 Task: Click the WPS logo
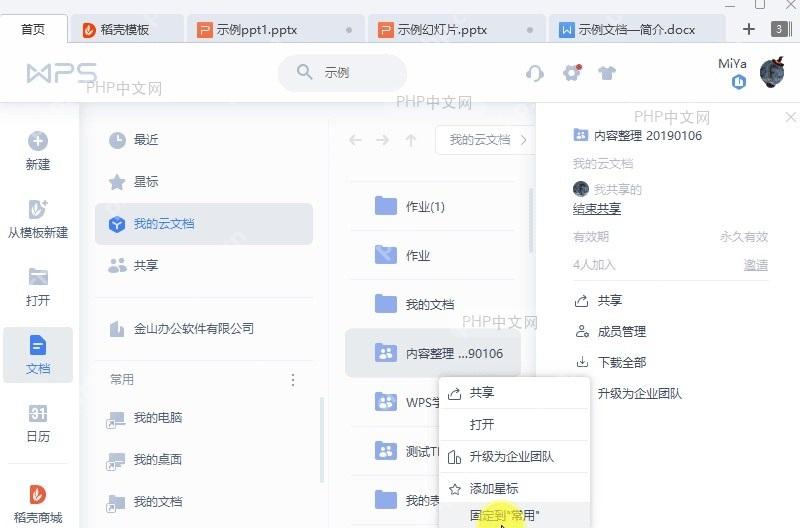(x=62, y=73)
